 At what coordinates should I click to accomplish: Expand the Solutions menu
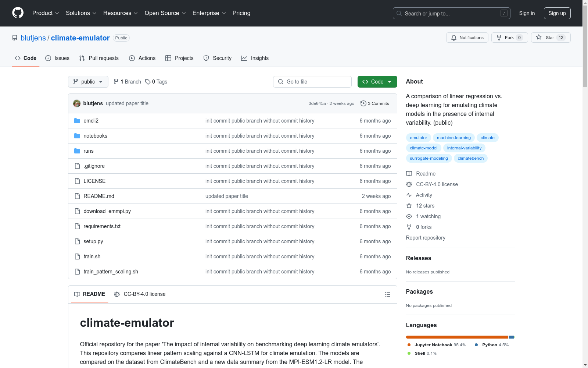pyautogui.click(x=81, y=13)
